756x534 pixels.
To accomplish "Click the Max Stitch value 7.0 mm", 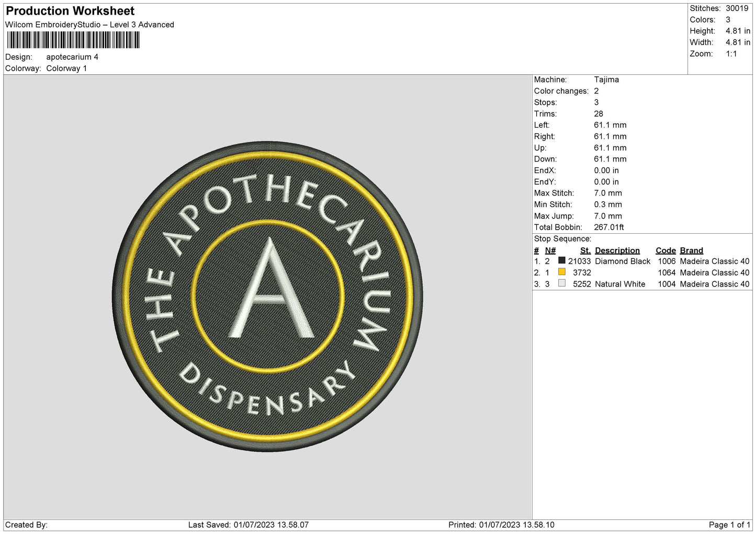I will pyautogui.click(x=608, y=193).
